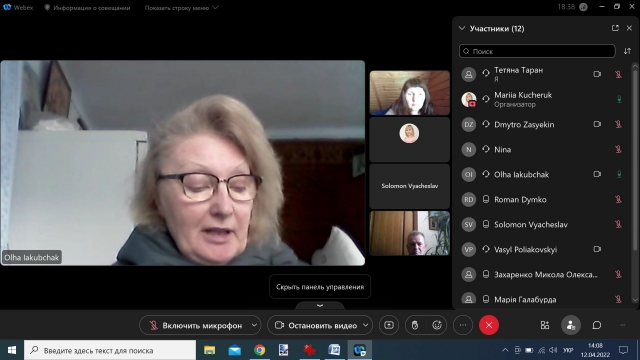Screen dimensions: 640x360
Task: Open Windows Start menu
Action: 12,350
